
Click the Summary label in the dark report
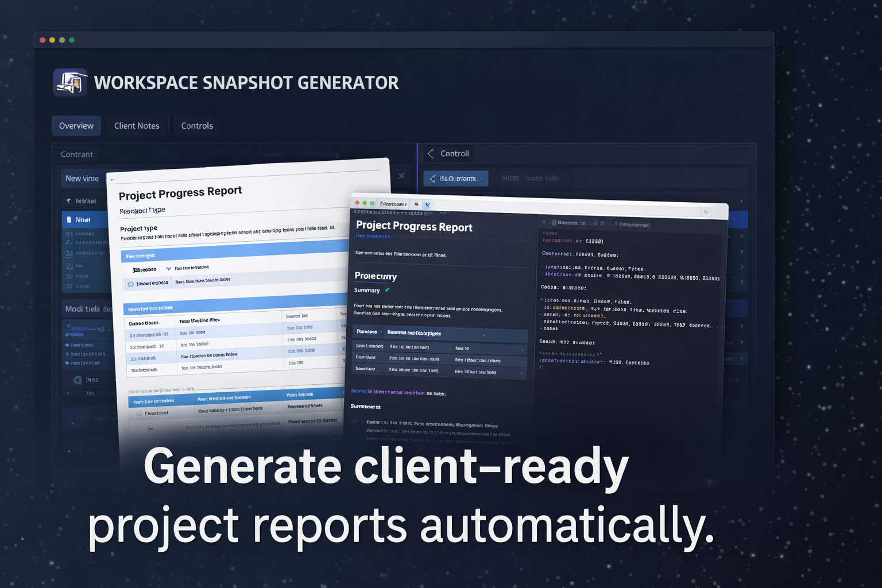pyautogui.click(x=367, y=290)
